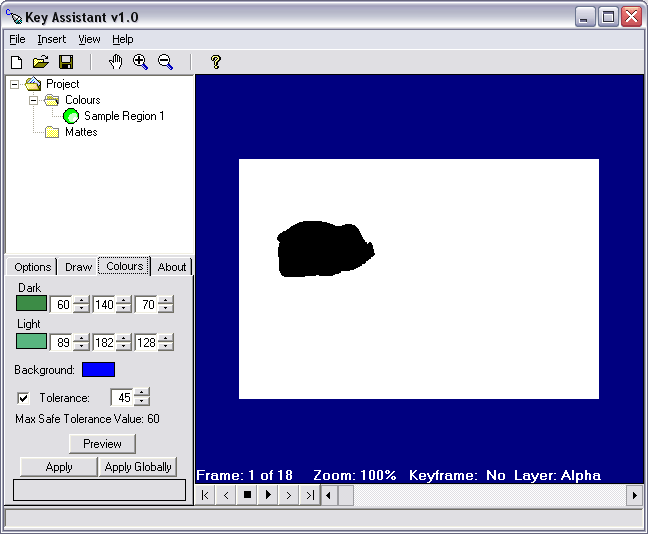This screenshot has height=534, width=648.
Task: Switch to the Options tab
Action: coord(32,267)
